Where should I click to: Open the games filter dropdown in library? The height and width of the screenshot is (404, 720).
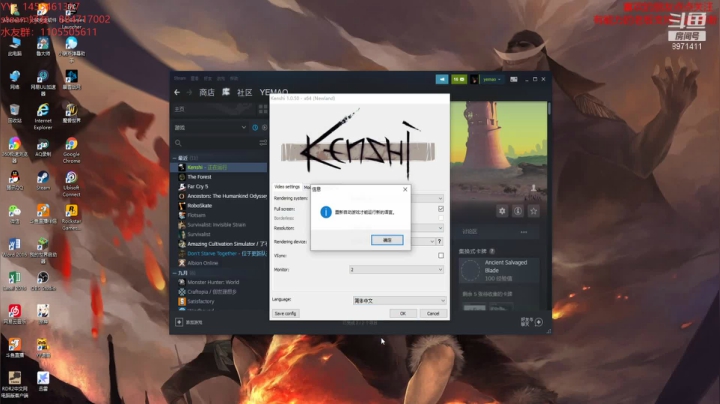point(210,128)
